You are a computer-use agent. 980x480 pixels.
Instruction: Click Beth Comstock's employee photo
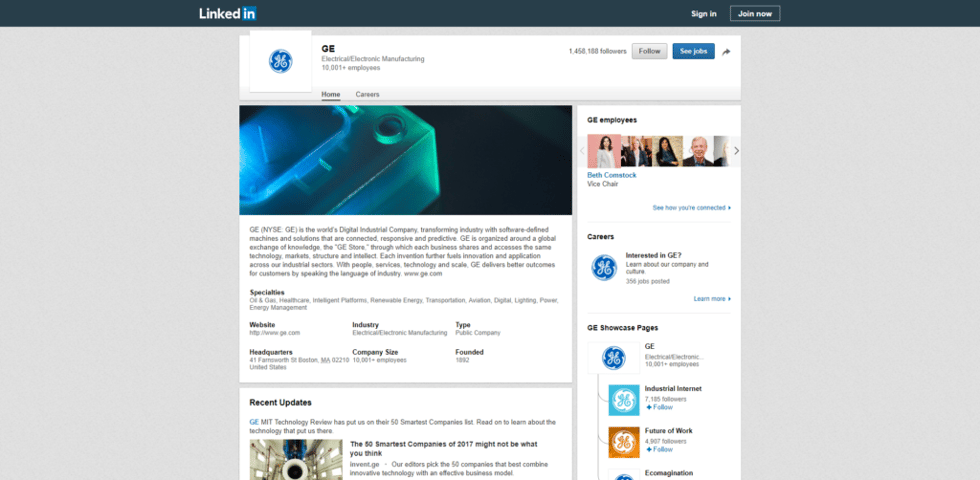coord(604,151)
